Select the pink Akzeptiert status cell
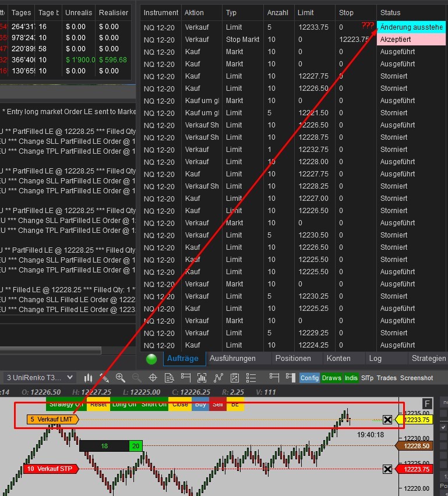 [x=411, y=40]
